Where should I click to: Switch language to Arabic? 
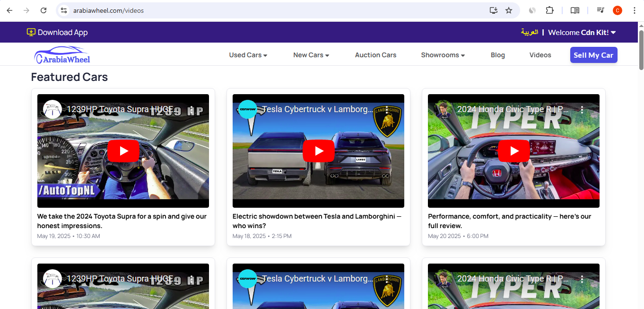point(529,32)
